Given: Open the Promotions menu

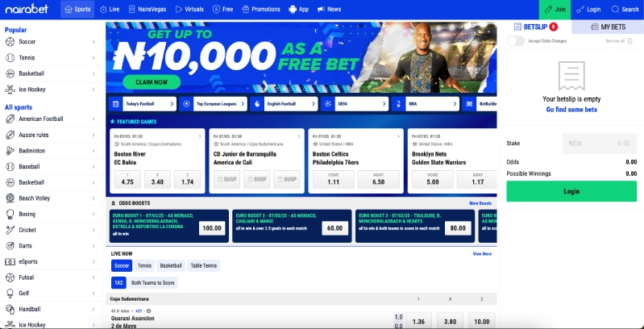Looking at the screenshot, I should (x=261, y=9).
